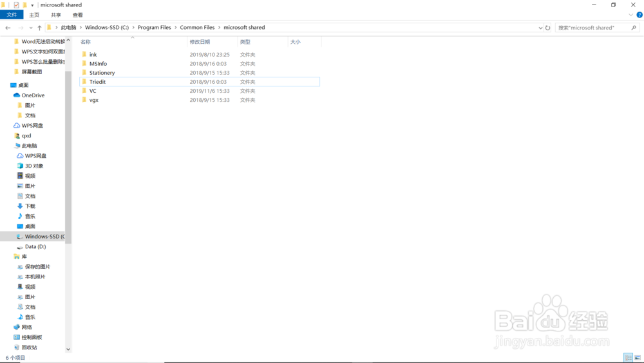644x363 pixels.
Task: Click the ink folder icon
Action: pyautogui.click(x=84, y=54)
